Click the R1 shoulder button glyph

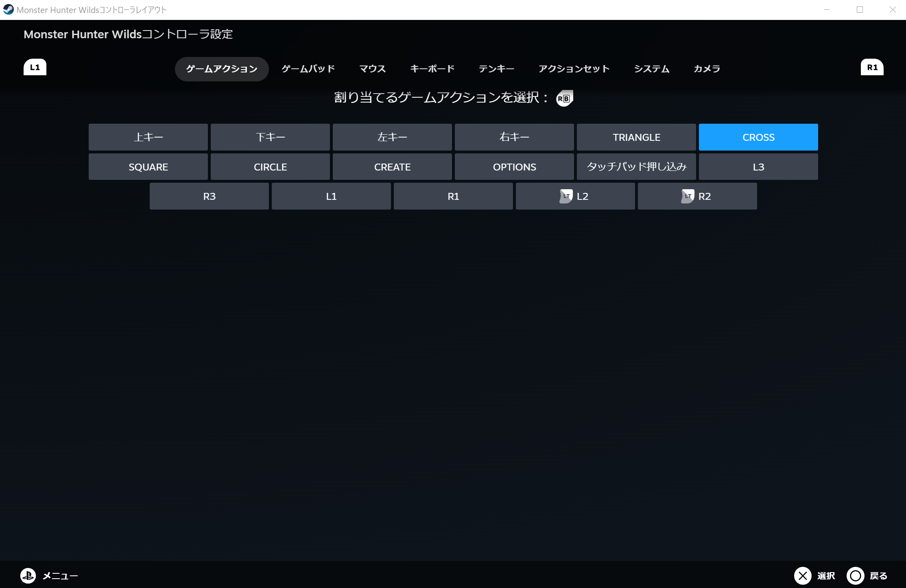point(872,67)
